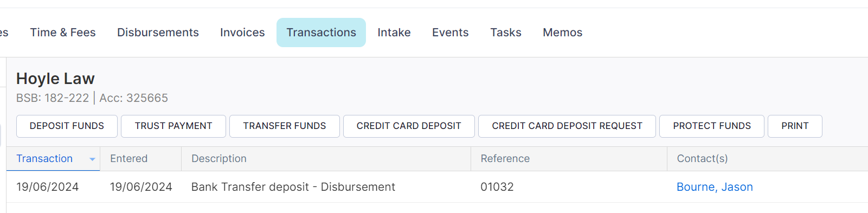Click the Trust Payment button

(x=173, y=126)
